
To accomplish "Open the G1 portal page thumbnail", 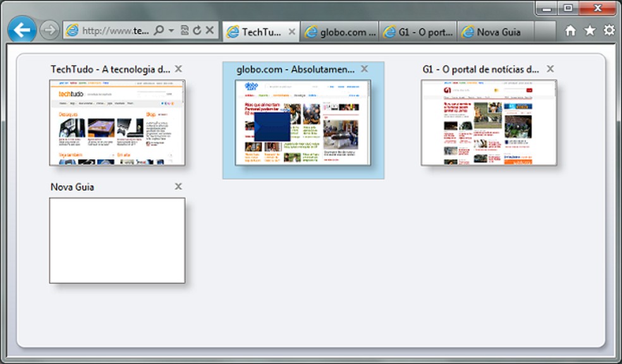I will coord(489,123).
